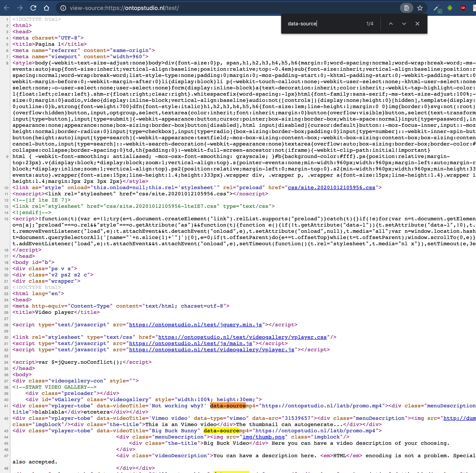
Task: Open the http://dum link on line 42
Action: [x=460, y=418]
